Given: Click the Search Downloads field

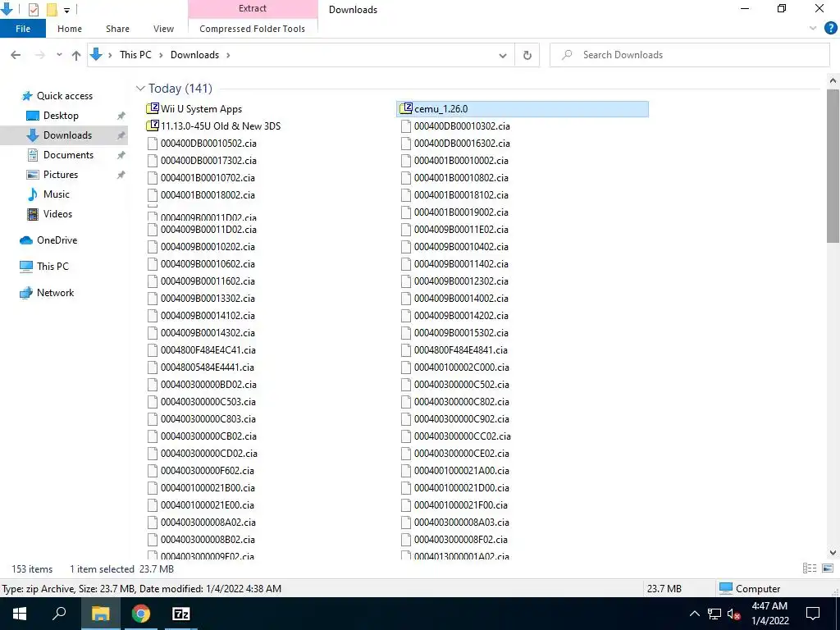Looking at the screenshot, I should point(690,55).
